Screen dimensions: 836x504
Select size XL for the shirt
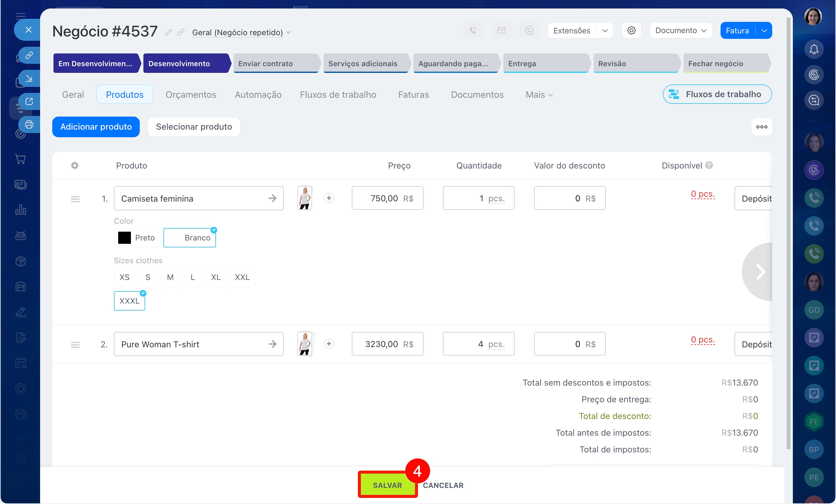pos(215,277)
